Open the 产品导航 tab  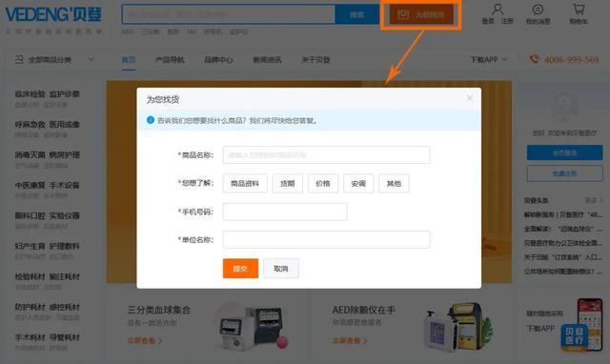click(x=170, y=59)
